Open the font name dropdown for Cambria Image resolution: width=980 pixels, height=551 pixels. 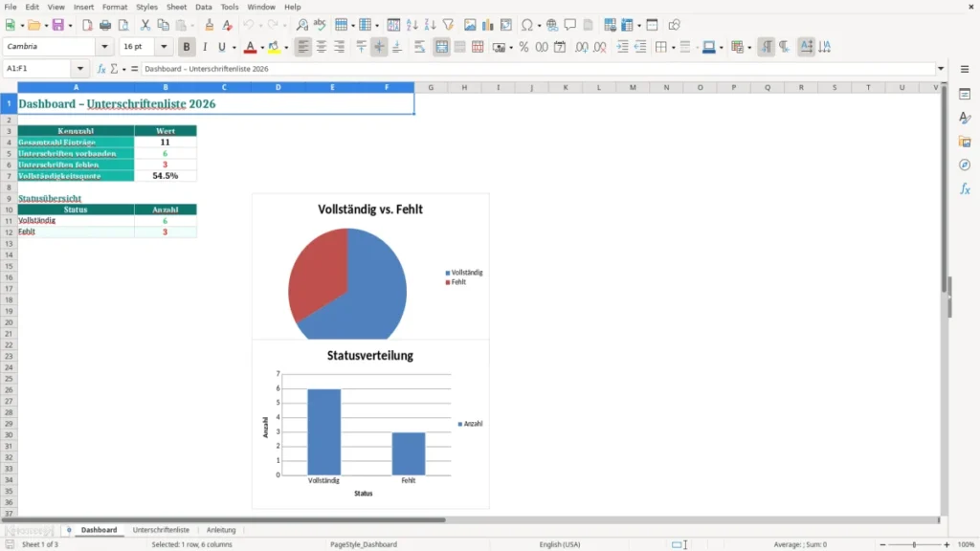(x=104, y=46)
